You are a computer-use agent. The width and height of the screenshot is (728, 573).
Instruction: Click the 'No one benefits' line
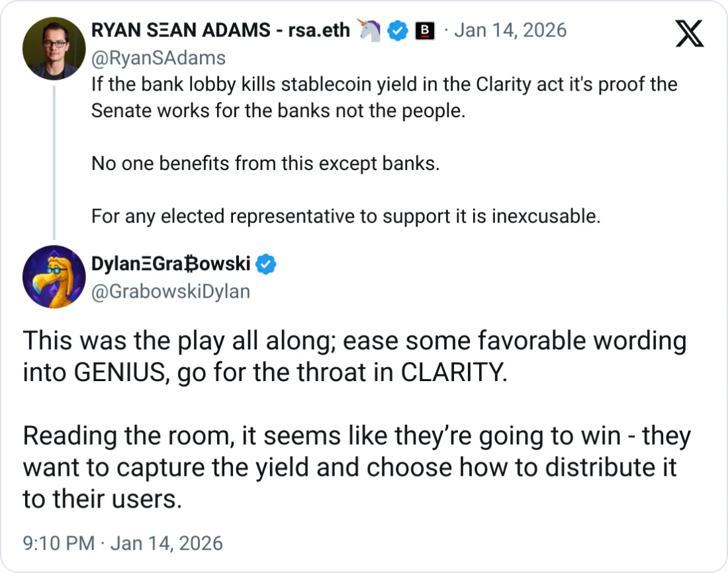265,163
